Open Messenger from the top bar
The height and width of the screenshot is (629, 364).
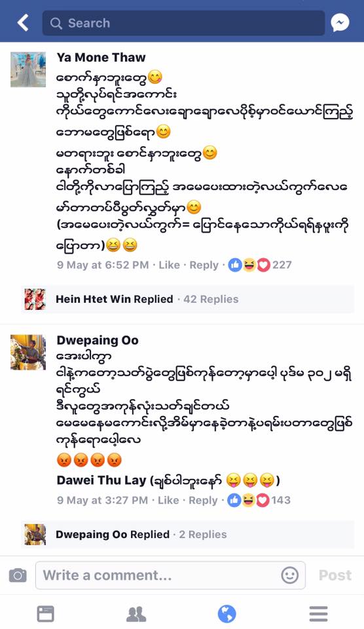coord(340,23)
